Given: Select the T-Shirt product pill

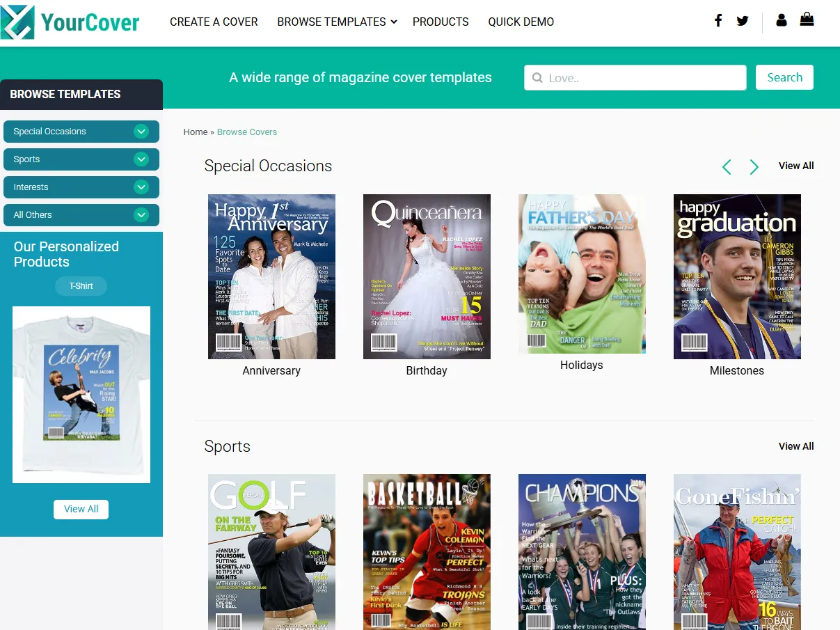Looking at the screenshot, I should (x=81, y=286).
